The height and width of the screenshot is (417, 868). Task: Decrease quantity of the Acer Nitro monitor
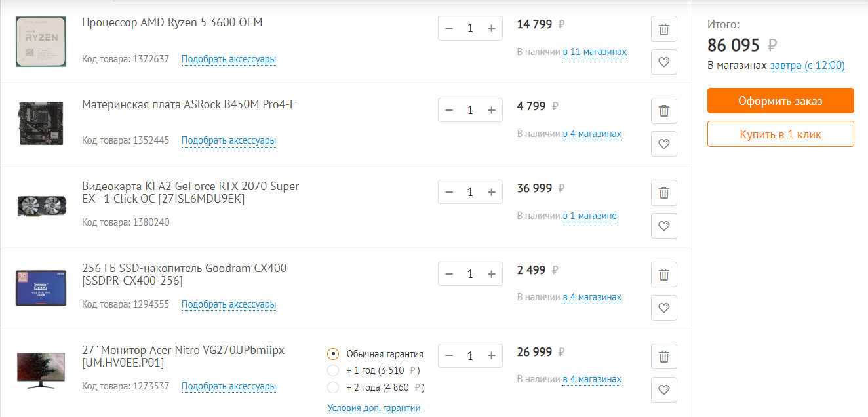pos(449,356)
